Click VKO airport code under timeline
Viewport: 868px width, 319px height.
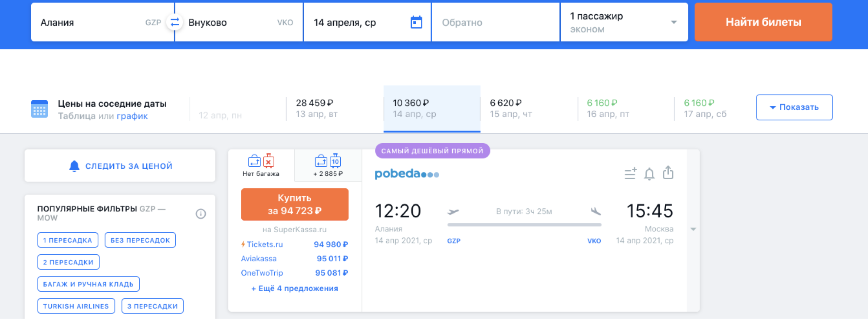tap(594, 241)
